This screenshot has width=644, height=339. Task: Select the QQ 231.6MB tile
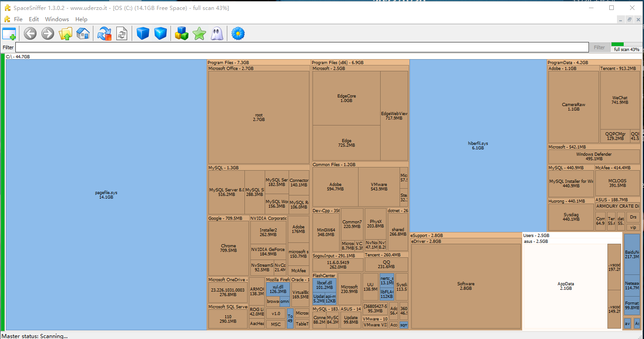[x=386, y=265]
